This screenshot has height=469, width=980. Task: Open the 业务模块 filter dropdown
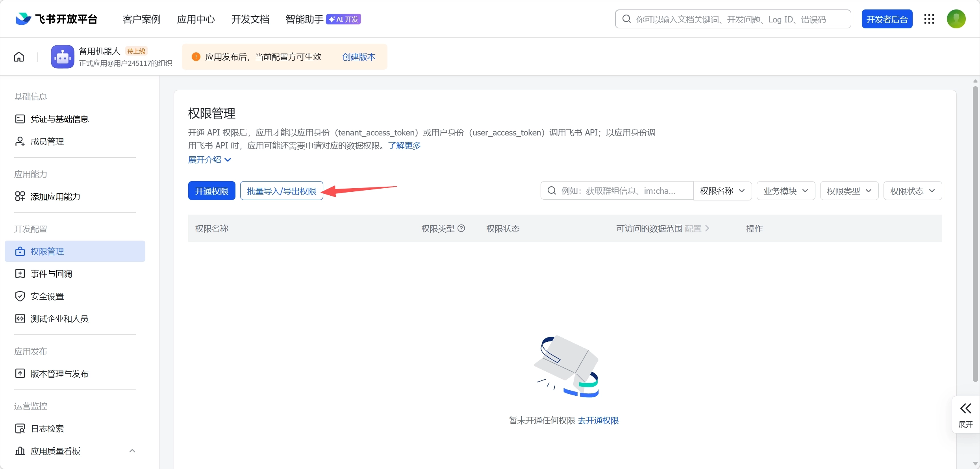coord(785,191)
